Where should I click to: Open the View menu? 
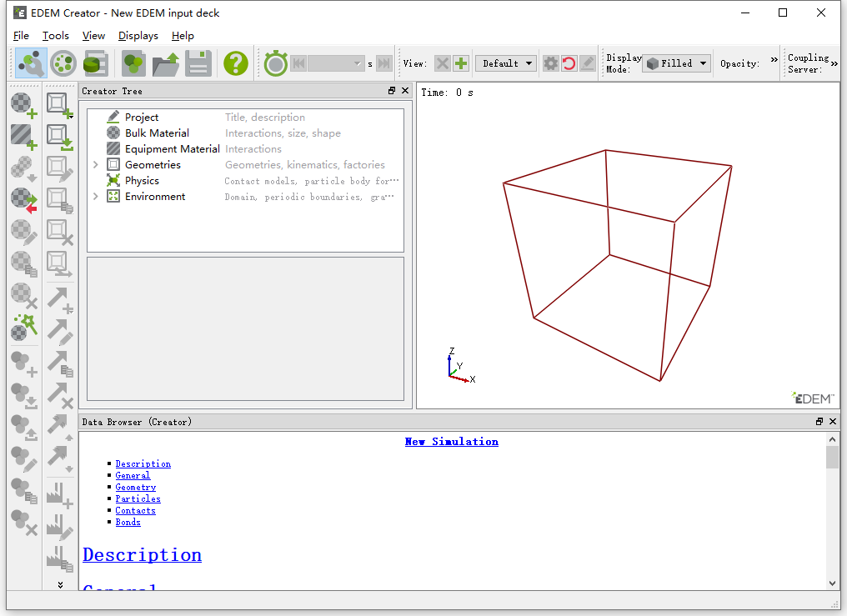(93, 36)
